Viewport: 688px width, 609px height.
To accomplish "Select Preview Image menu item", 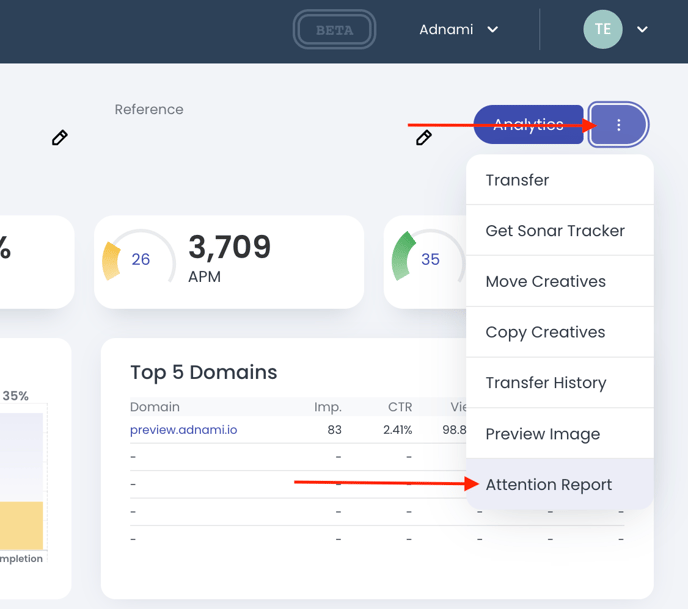I will pos(560,433).
